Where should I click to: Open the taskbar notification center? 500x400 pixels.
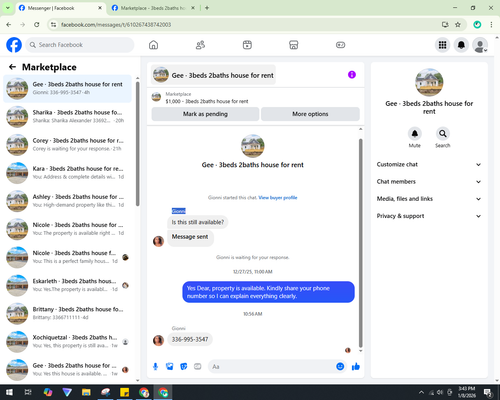(488, 392)
